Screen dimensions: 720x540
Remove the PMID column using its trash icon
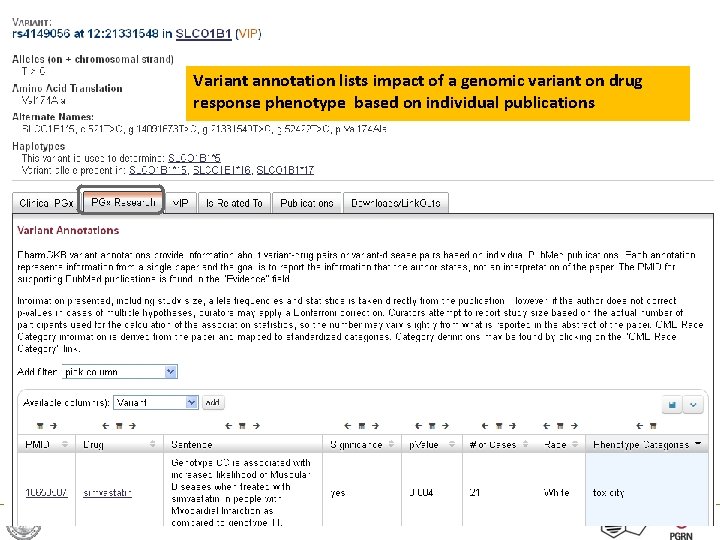click(x=40, y=426)
